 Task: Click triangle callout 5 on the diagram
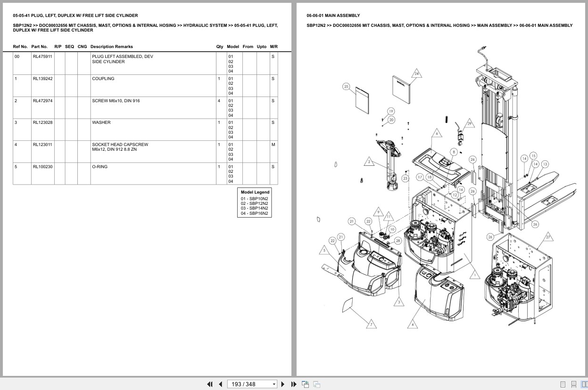coord(324,251)
